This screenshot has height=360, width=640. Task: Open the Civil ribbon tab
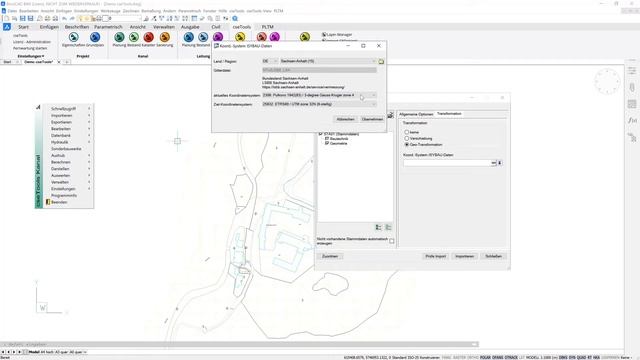[x=216, y=27]
